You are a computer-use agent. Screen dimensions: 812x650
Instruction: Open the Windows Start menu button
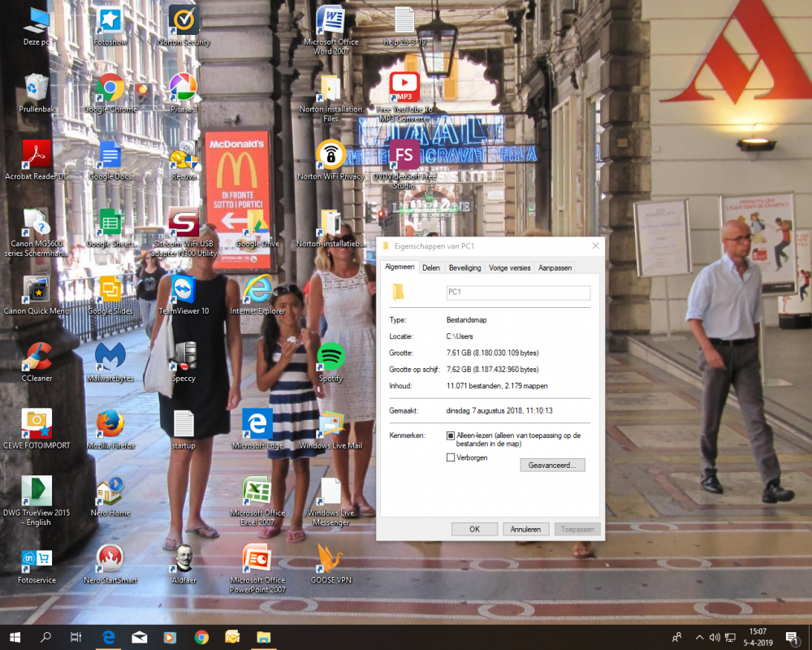15,638
